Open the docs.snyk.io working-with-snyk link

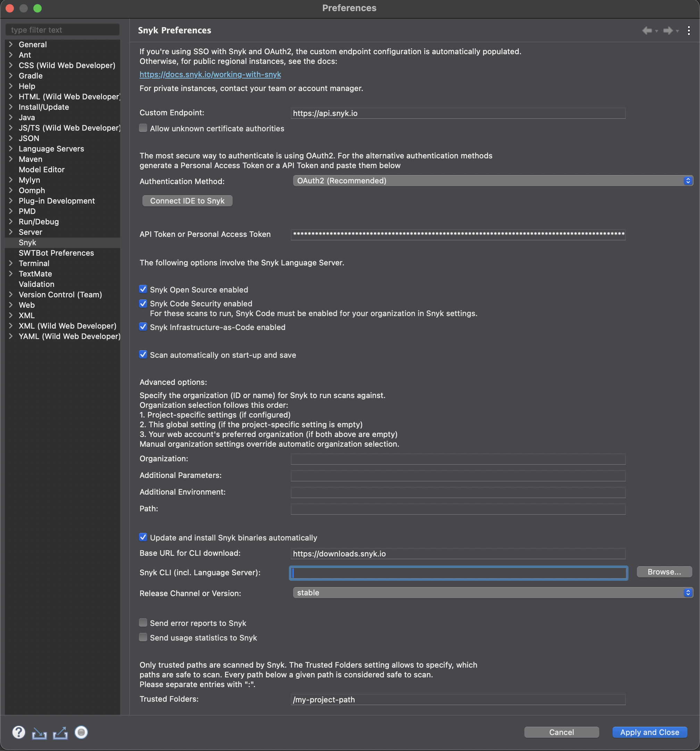pyautogui.click(x=210, y=74)
